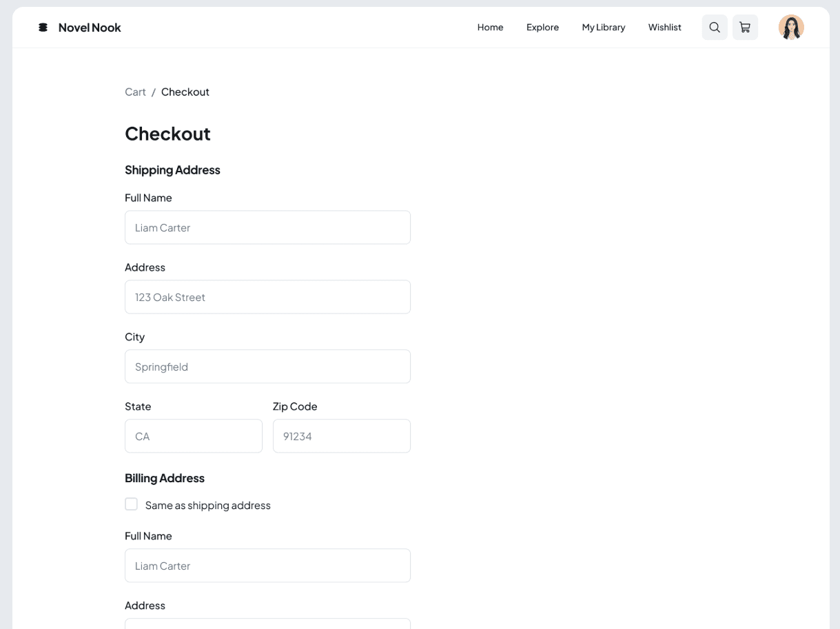Viewport: 840px width, 629px height.
Task: Open the shopping cart icon
Action: (744, 27)
